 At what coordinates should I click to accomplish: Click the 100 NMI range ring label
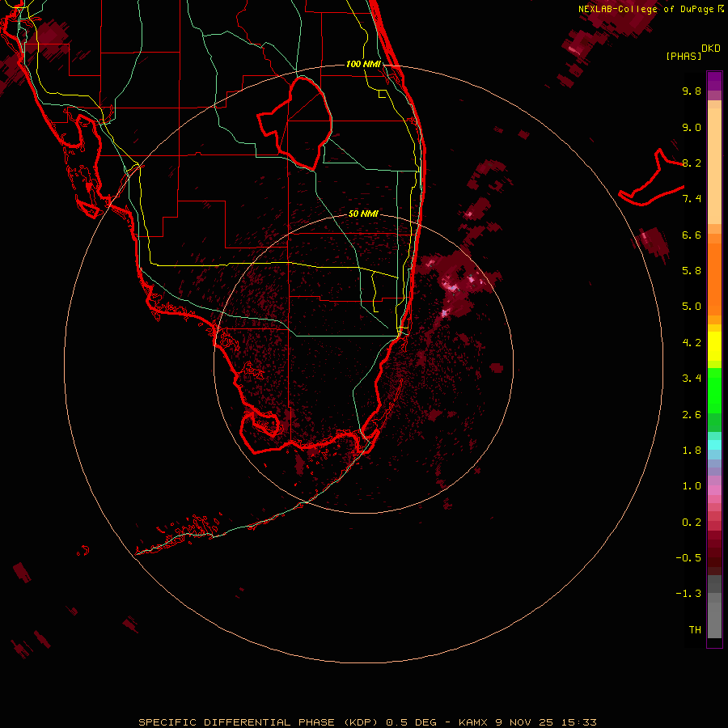(x=363, y=64)
